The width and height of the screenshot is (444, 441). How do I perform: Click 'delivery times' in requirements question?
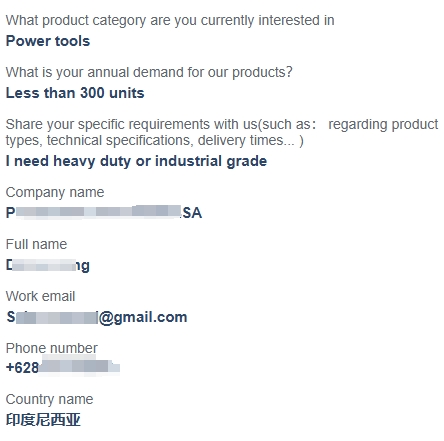(x=240, y=140)
